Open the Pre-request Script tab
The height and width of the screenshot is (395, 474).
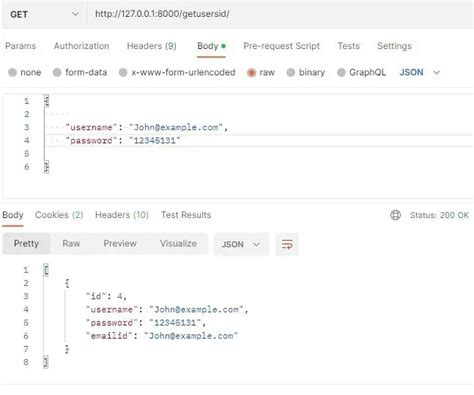(281, 46)
